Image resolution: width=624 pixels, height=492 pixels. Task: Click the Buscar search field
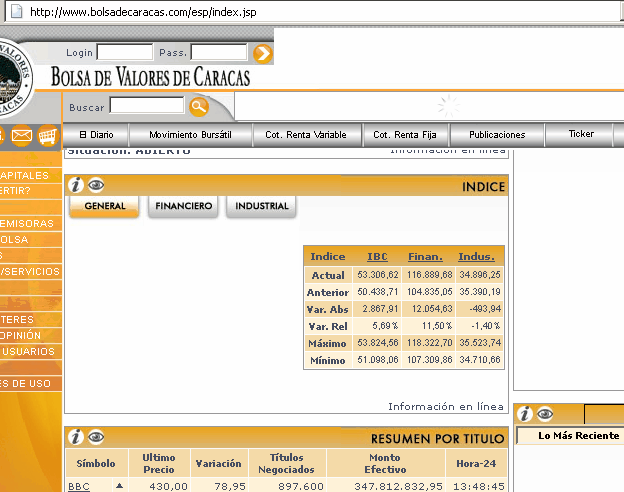147,105
